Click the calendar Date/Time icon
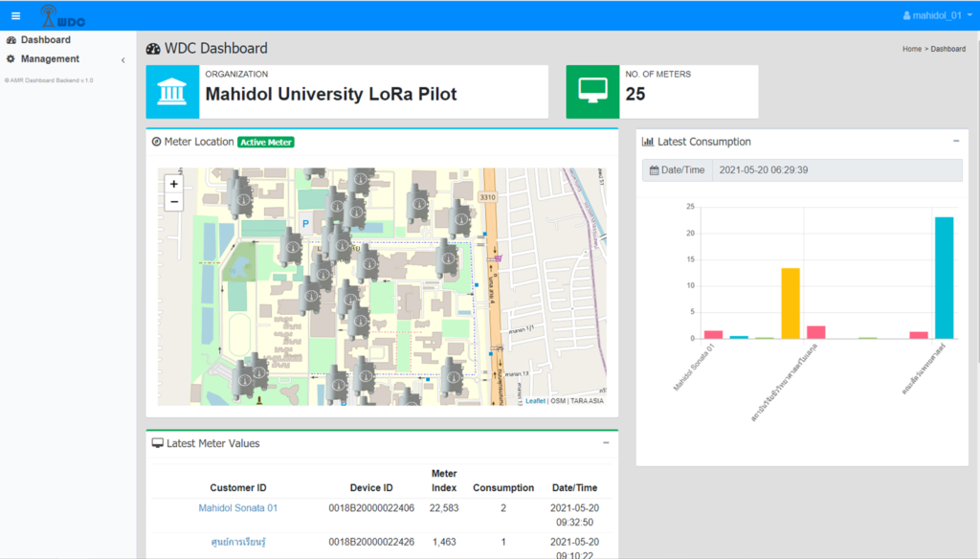 coord(656,170)
